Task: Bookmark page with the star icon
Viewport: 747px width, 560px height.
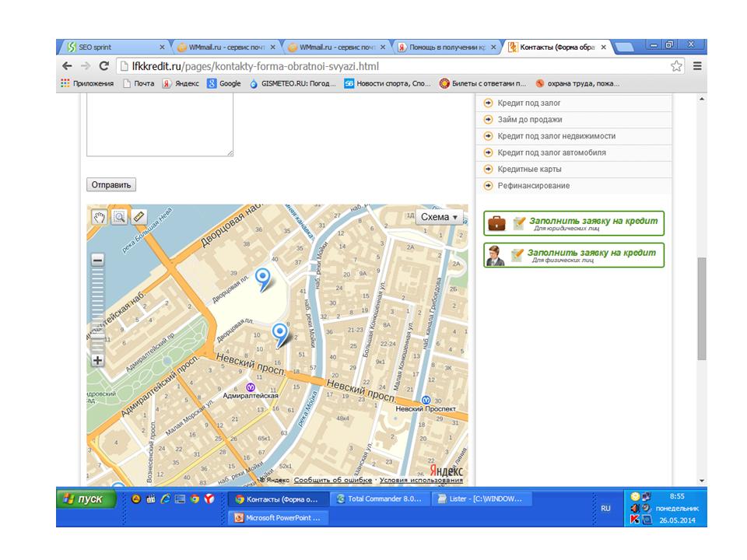Action: coord(676,66)
